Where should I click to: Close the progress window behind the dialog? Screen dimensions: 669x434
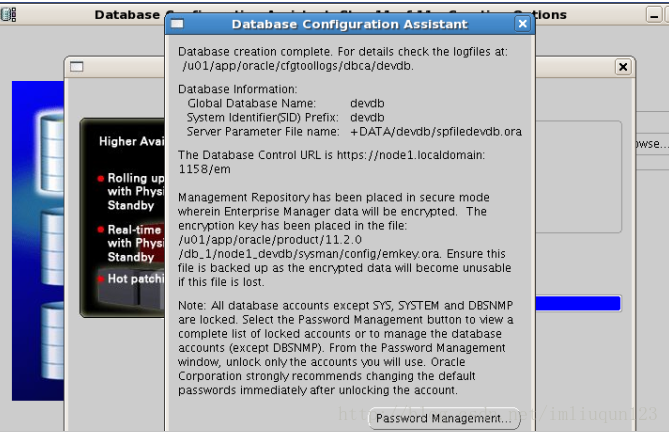click(623, 67)
